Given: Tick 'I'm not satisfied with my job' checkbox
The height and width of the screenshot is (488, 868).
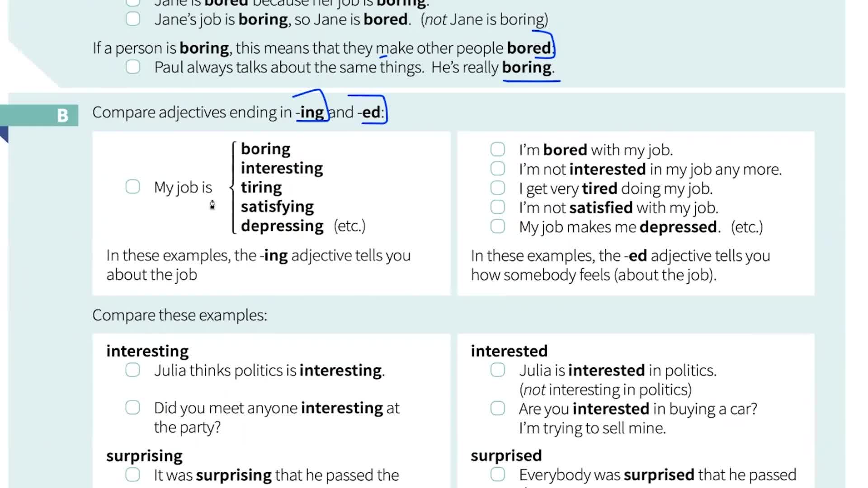Looking at the screenshot, I should point(497,207).
